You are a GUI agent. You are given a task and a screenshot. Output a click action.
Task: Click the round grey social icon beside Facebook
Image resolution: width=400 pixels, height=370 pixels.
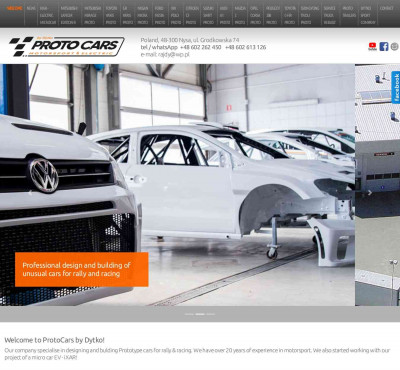[395, 46]
